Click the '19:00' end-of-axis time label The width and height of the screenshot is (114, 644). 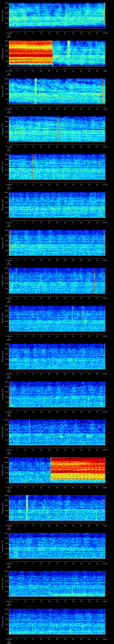105,109
